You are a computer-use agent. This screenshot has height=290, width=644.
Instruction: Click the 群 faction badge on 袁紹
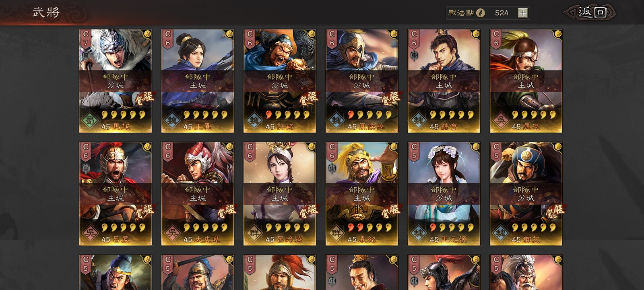(x=336, y=233)
